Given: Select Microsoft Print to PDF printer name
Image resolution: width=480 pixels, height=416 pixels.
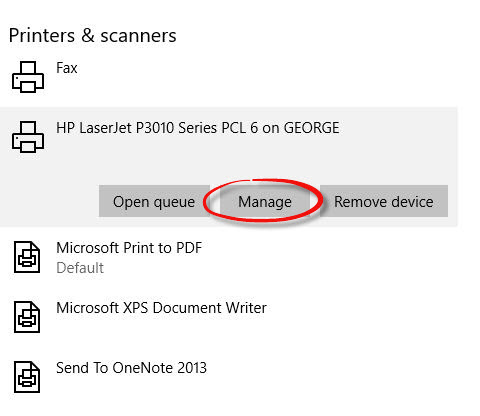Looking at the screenshot, I should [129, 248].
